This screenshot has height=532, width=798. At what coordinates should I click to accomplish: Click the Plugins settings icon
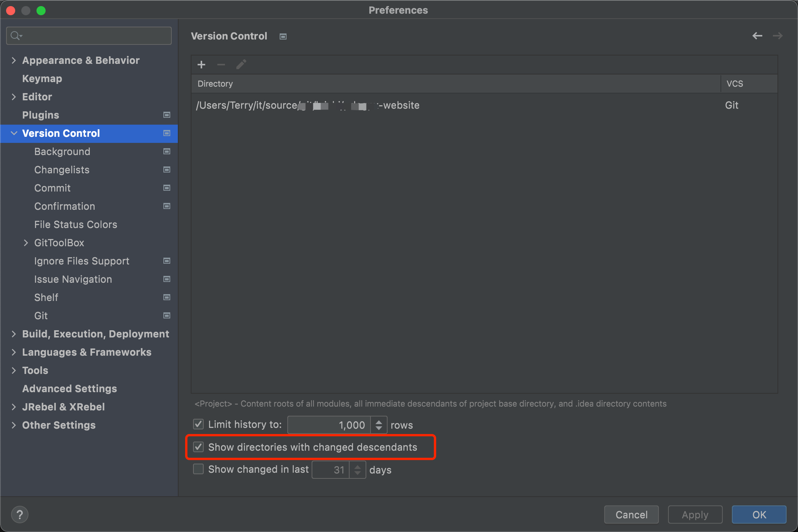pos(168,115)
